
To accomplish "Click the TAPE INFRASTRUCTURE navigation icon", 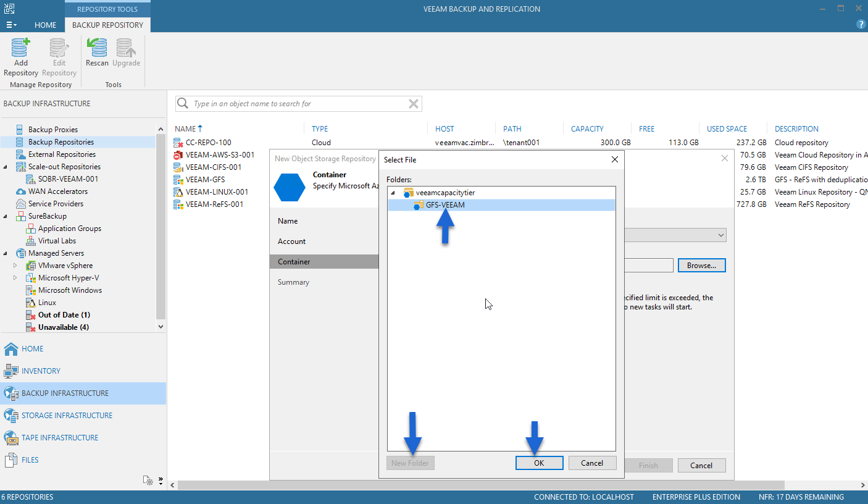I will pyautogui.click(x=11, y=438).
